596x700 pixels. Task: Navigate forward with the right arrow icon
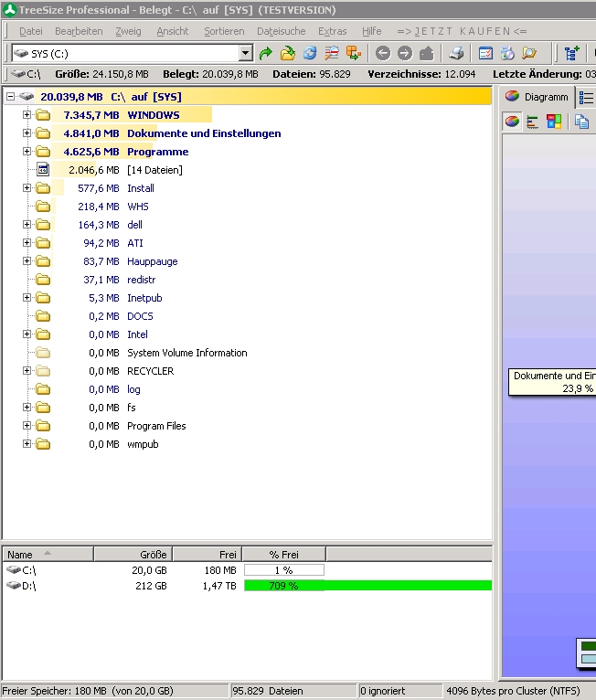pyautogui.click(x=404, y=54)
